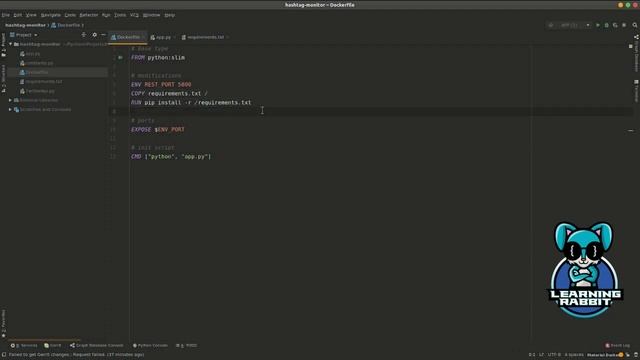Click the UTF-8 encoding indicator

pyautogui.click(x=554, y=355)
